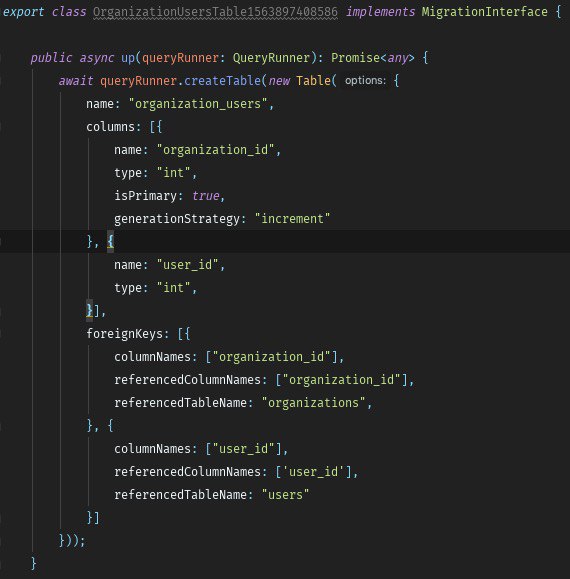Click the "user_id" column name string

[188, 265]
